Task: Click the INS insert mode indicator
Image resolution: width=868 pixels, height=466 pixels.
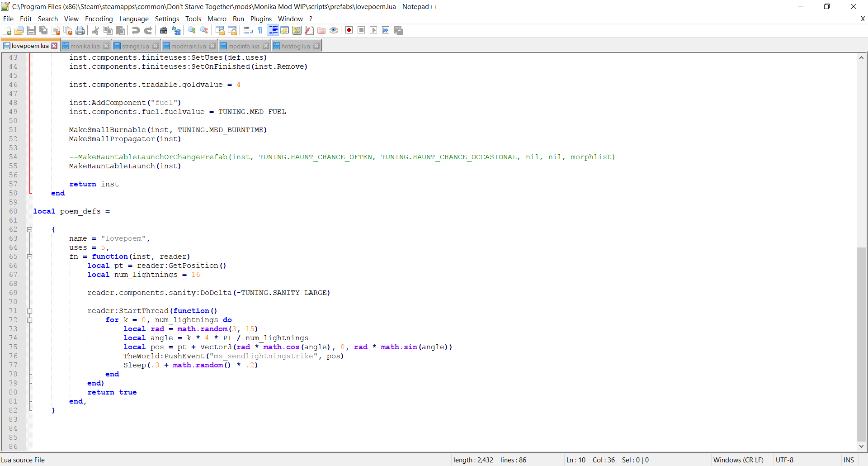Action: pos(849,460)
